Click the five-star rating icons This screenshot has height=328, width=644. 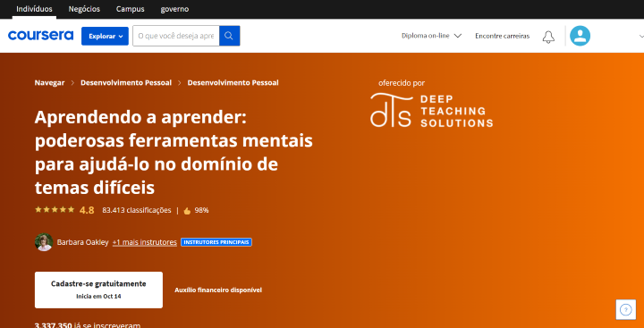click(x=55, y=210)
